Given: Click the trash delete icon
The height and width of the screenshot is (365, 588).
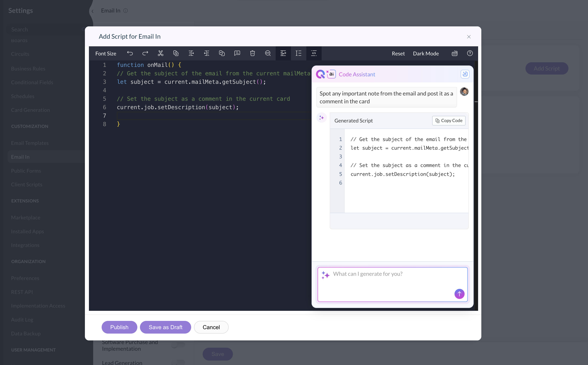Looking at the screenshot, I should [252, 53].
